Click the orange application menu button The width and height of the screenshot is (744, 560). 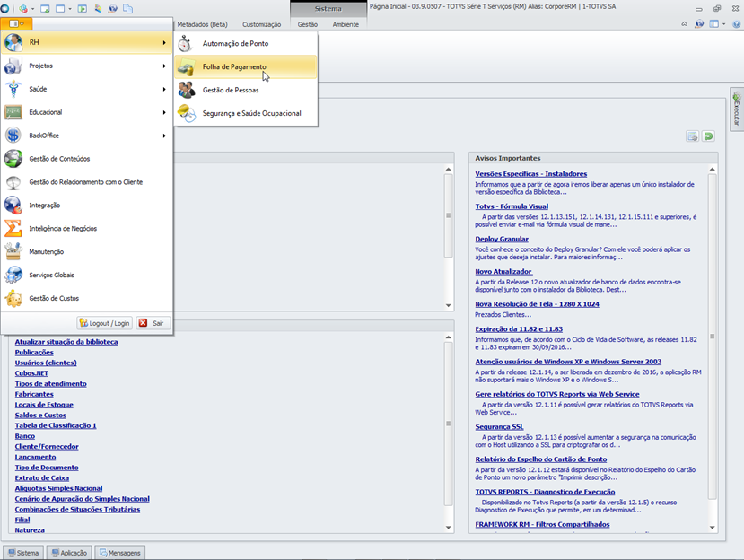click(16, 23)
